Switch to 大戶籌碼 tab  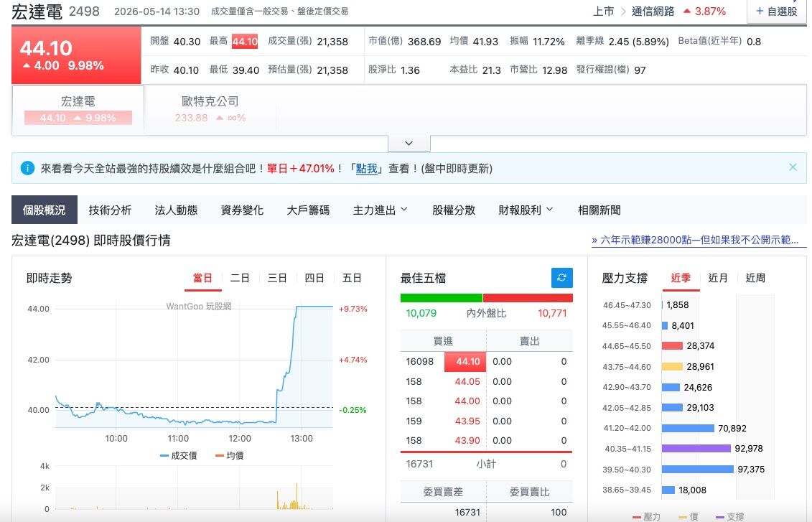coord(308,210)
